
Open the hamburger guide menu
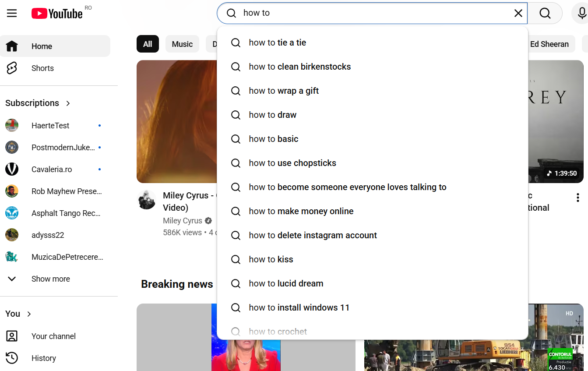coord(12,13)
